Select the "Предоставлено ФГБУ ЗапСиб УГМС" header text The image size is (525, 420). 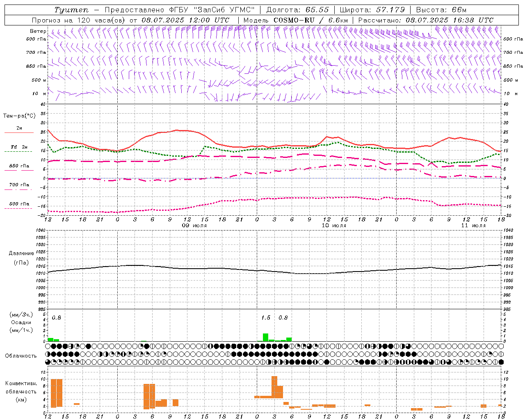click(x=180, y=10)
